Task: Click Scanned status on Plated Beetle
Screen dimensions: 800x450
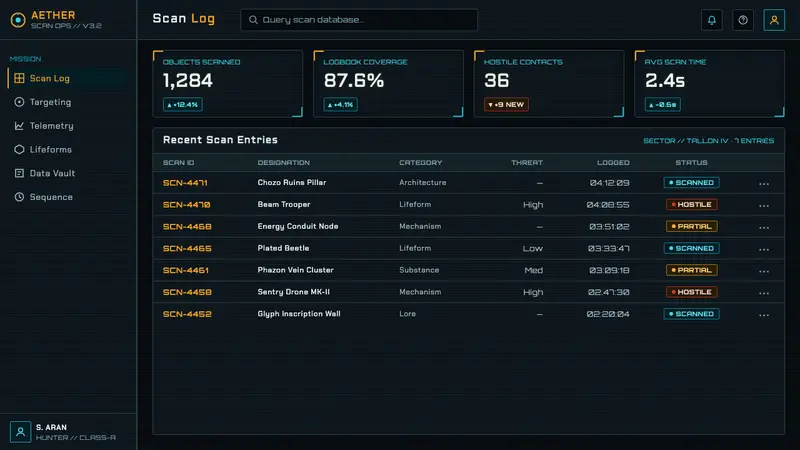Action: coord(691,248)
